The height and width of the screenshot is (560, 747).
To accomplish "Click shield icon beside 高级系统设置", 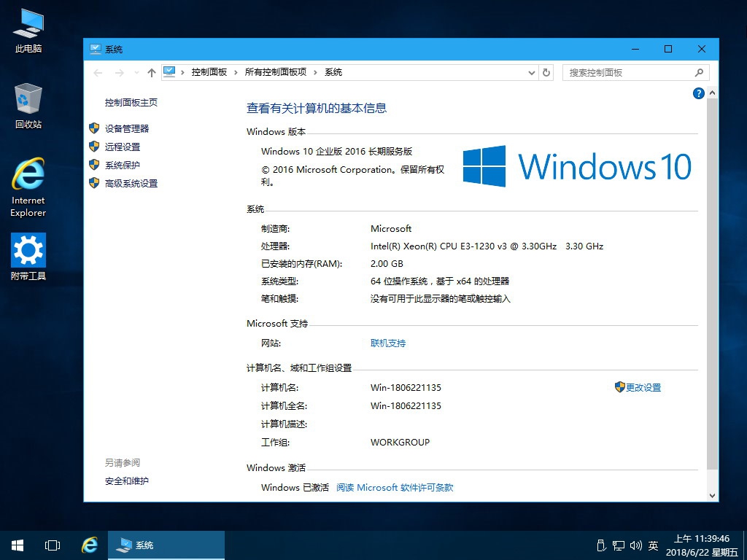I will [94, 182].
